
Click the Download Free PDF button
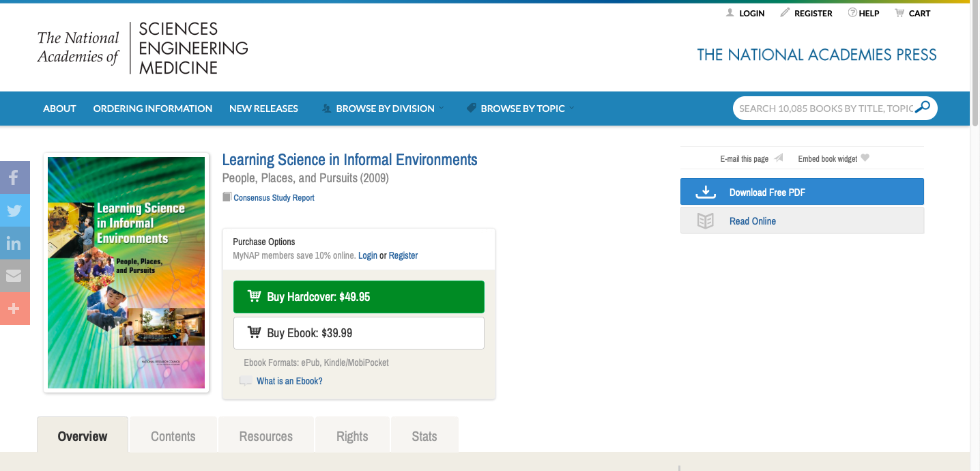click(x=802, y=192)
